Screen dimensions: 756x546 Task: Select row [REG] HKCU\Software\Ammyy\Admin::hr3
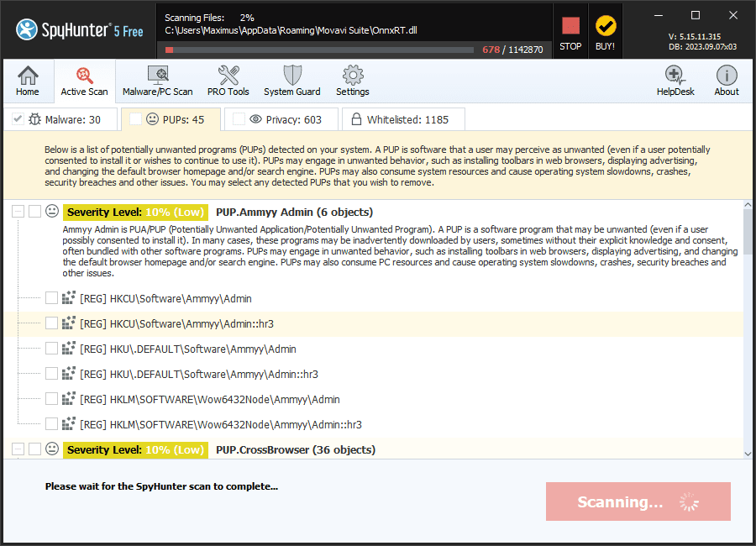click(x=373, y=323)
